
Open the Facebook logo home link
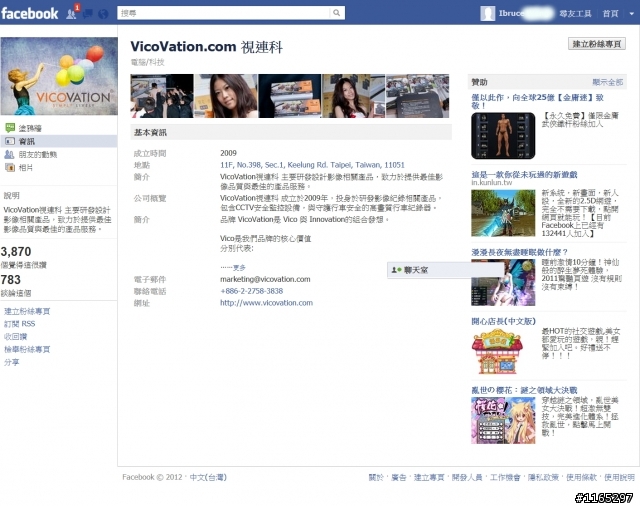click(x=30, y=13)
